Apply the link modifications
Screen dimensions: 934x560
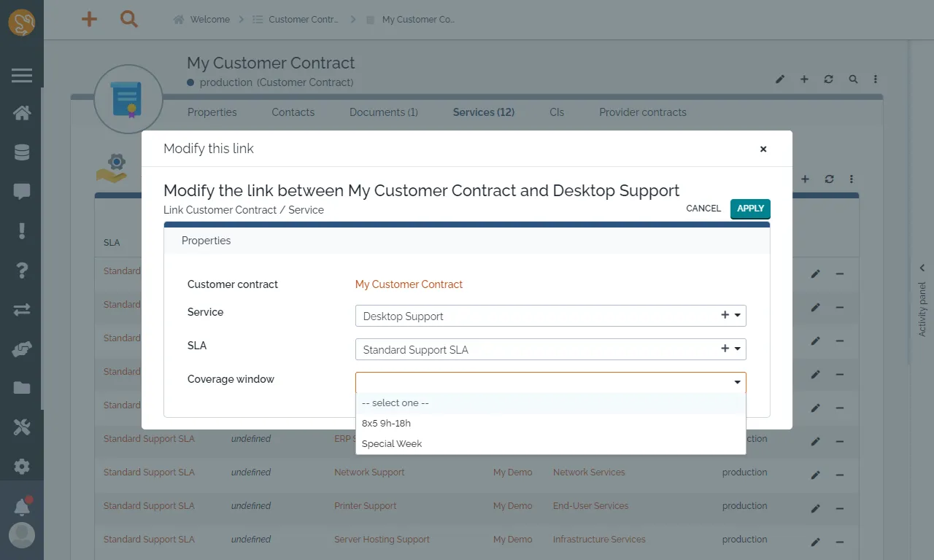click(x=750, y=209)
